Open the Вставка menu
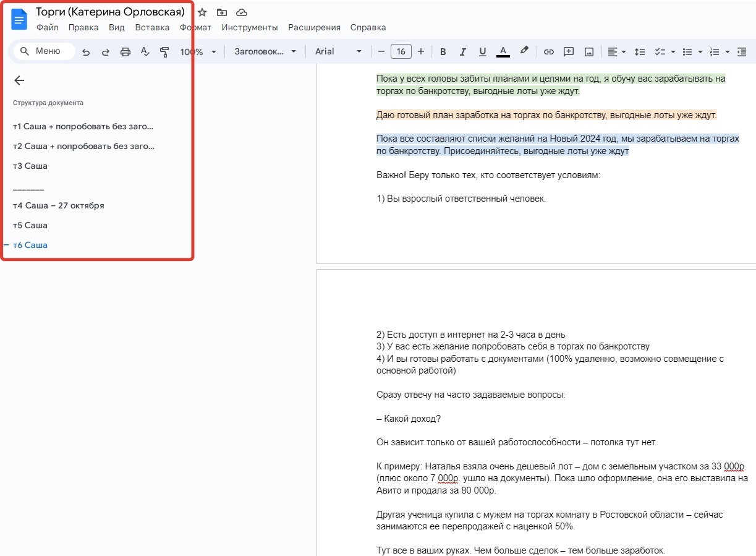The height and width of the screenshot is (556, 756). coord(152,27)
